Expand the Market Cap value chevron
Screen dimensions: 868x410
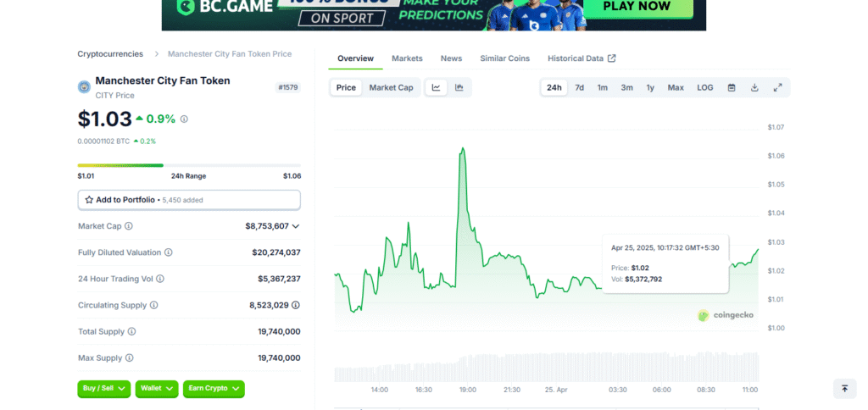(296, 226)
